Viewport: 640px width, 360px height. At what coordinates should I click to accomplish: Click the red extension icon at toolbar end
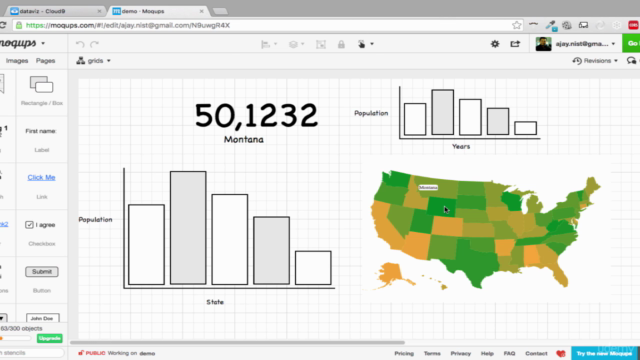click(x=633, y=25)
